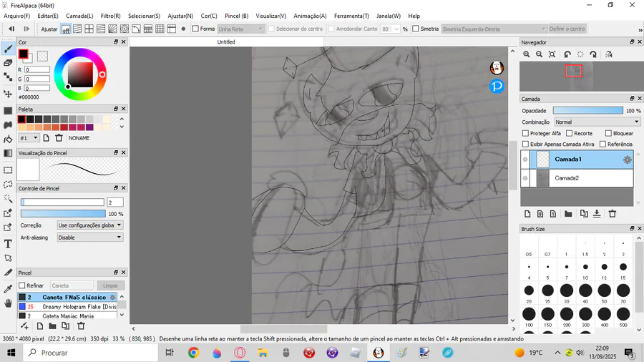
Task: Select the Hand pan tool
Action: pos(8,303)
